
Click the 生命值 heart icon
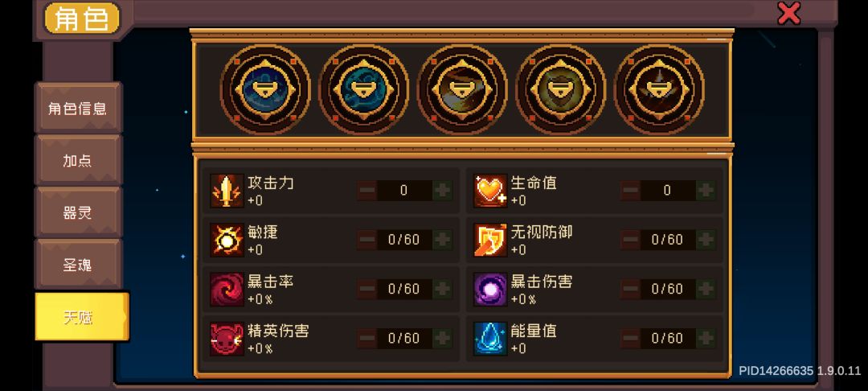pyautogui.click(x=490, y=191)
